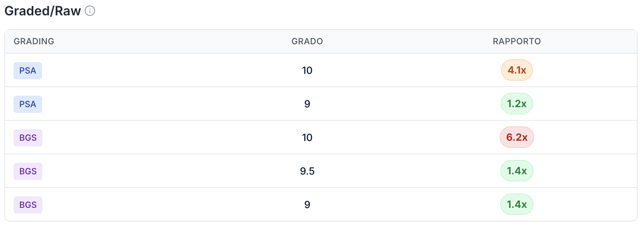Viewport: 644px width, 230px height.
Task: Click the orange 4.1x ratio badge
Action: click(x=516, y=70)
